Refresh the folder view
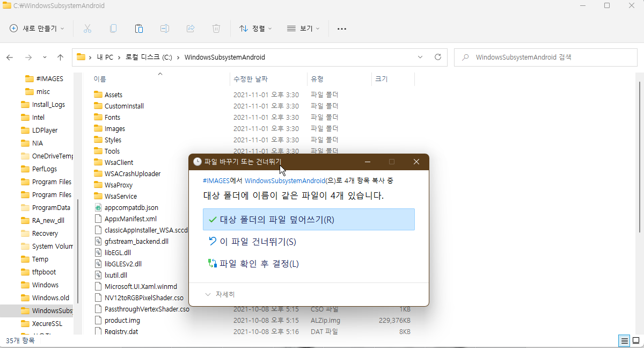The width and height of the screenshot is (644, 348). 437,57
